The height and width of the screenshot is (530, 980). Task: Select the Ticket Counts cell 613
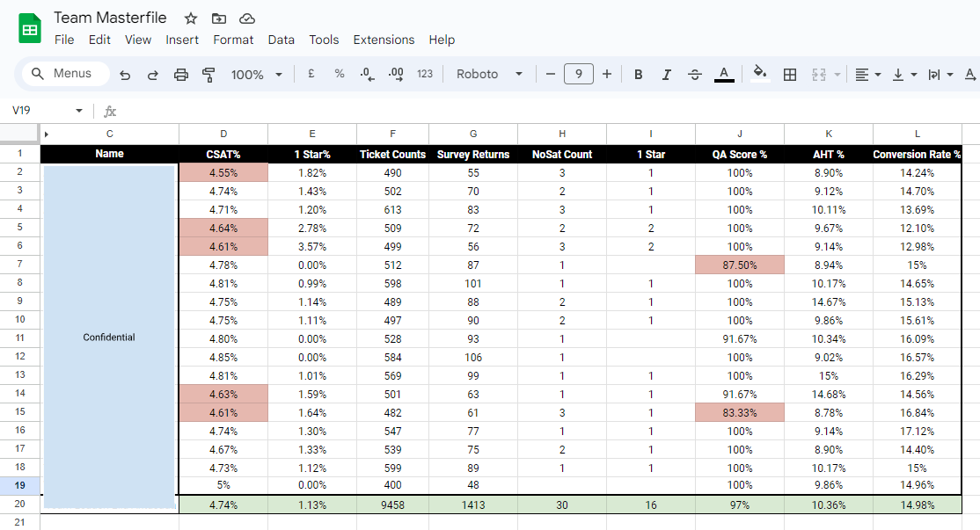click(x=392, y=210)
